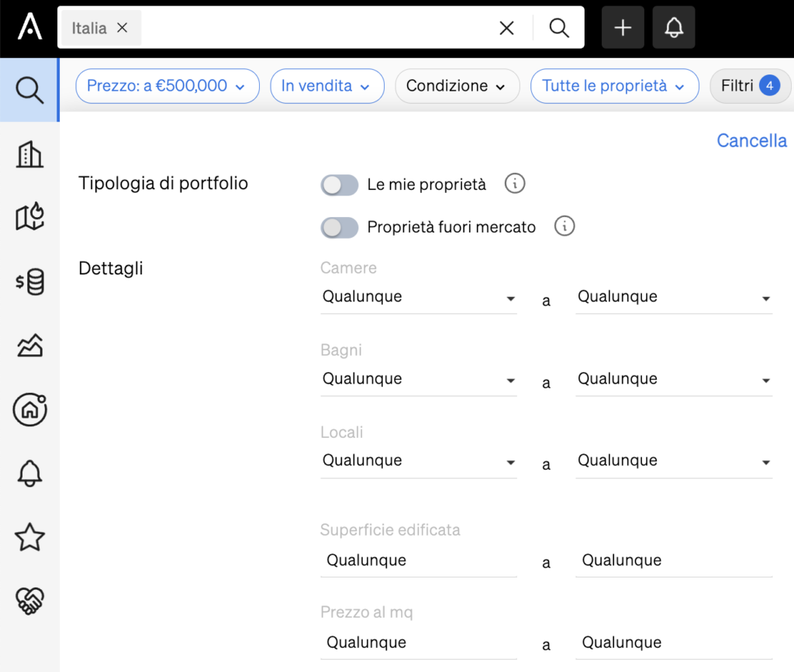This screenshot has height=672, width=794.
Task: Open the Condizione dropdown
Action: click(457, 86)
